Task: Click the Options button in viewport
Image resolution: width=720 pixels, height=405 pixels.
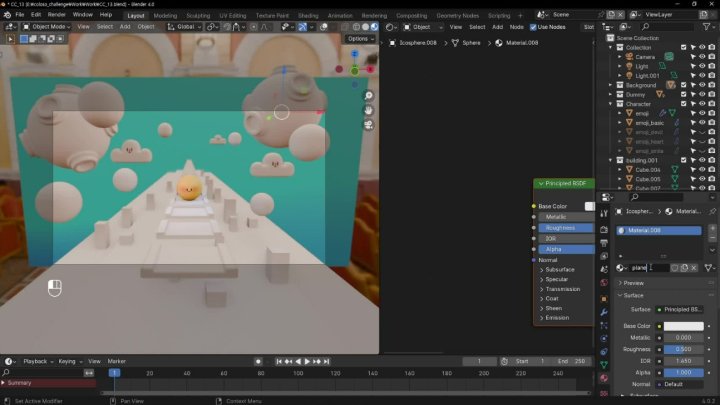Action: (x=360, y=39)
